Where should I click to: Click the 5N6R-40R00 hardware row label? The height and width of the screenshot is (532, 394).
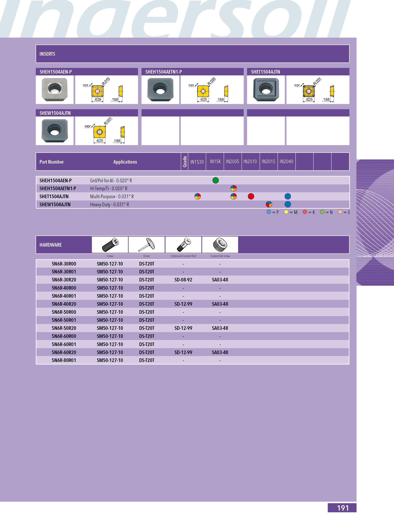coord(64,288)
